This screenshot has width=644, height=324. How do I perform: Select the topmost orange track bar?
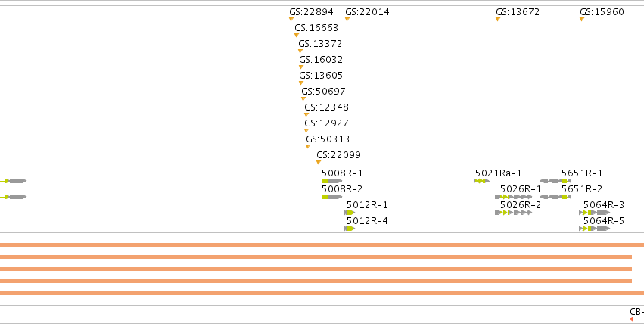(322, 245)
